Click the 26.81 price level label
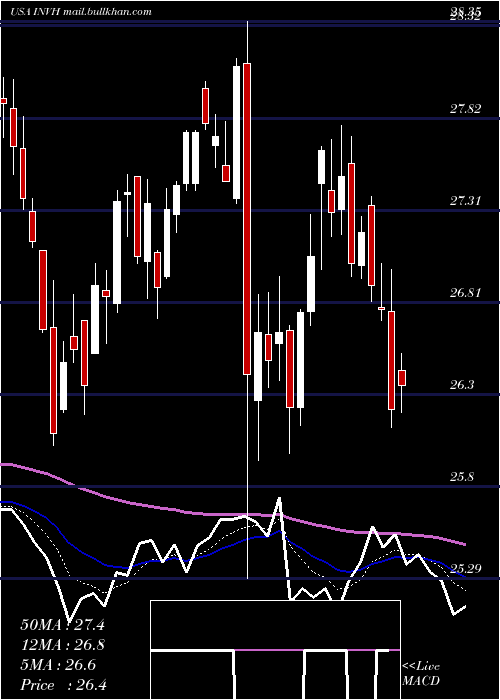Image resolution: width=500 pixels, height=700 pixels. (465, 293)
